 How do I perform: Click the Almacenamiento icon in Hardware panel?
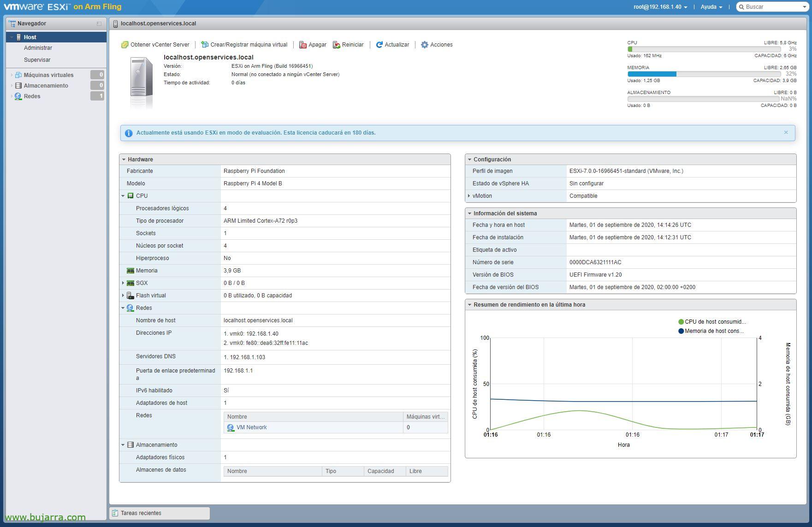click(130, 445)
